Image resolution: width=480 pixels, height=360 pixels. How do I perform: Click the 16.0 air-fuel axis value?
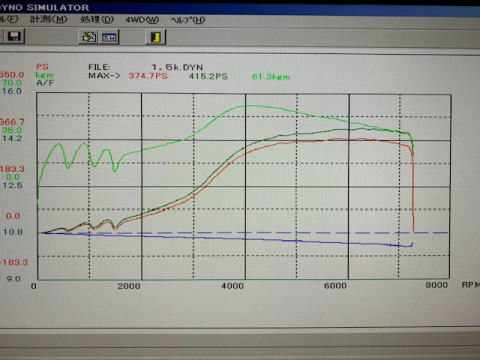(x=12, y=91)
